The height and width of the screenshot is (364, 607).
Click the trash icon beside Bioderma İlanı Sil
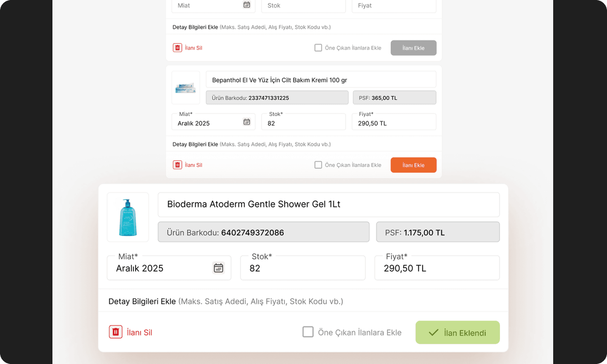(115, 332)
